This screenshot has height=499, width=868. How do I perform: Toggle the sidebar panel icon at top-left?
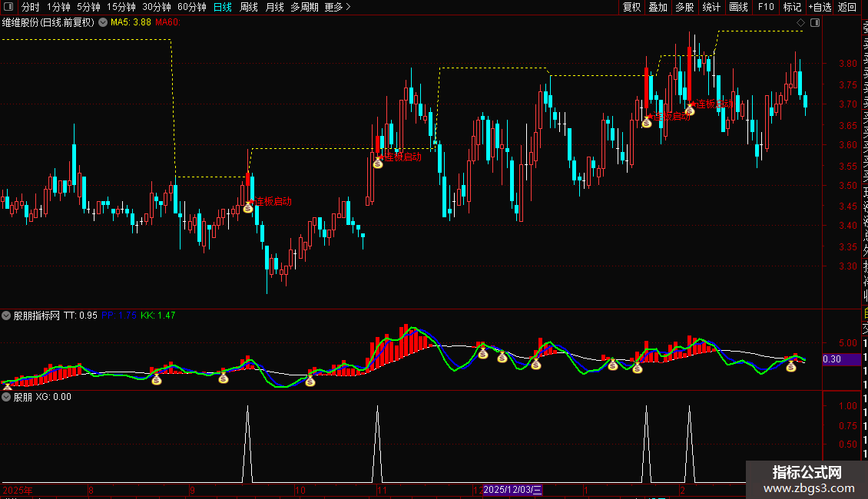[8, 7]
